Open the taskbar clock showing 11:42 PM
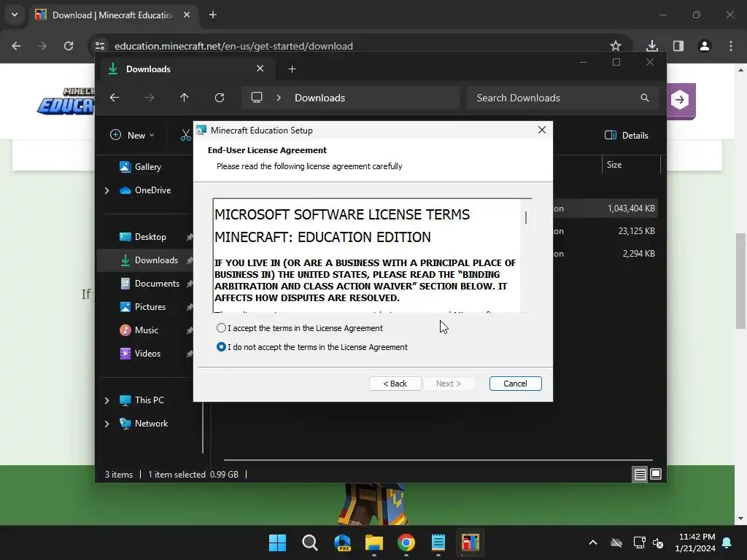Image resolution: width=747 pixels, height=560 pixels. click(x=695, y=542)
